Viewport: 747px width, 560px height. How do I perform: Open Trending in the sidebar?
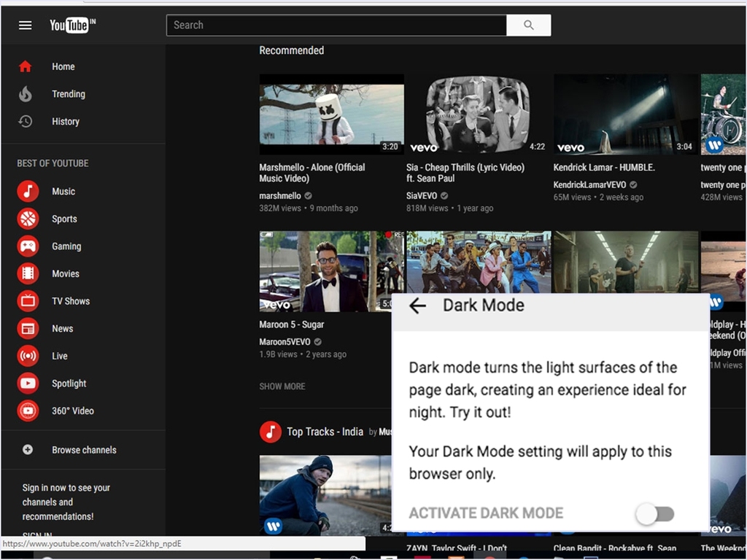[69, 94]
